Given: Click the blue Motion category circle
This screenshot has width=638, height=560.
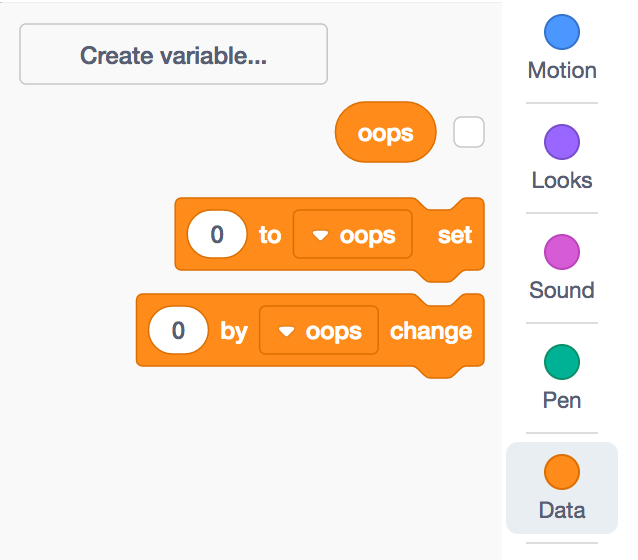Looking at the screenshot, I should pos(562,32).
